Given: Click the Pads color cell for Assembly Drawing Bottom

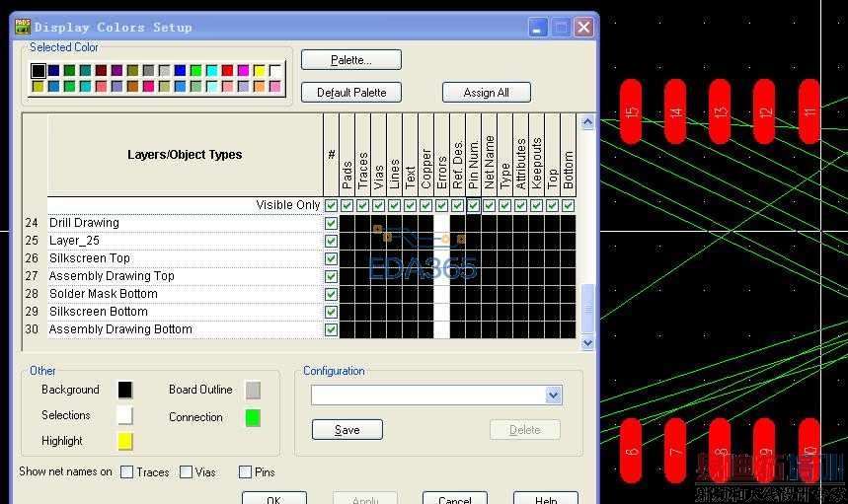Looking at the screenshot, I should [347, 329].
